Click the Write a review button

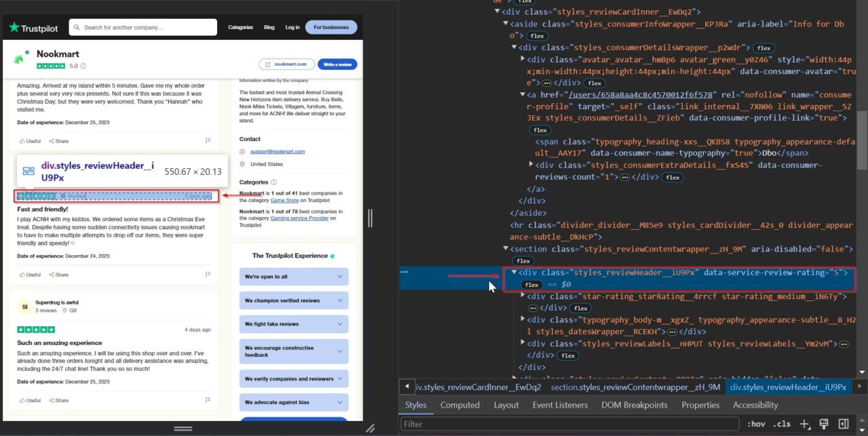pyautogui.click(x=337, y=64)
